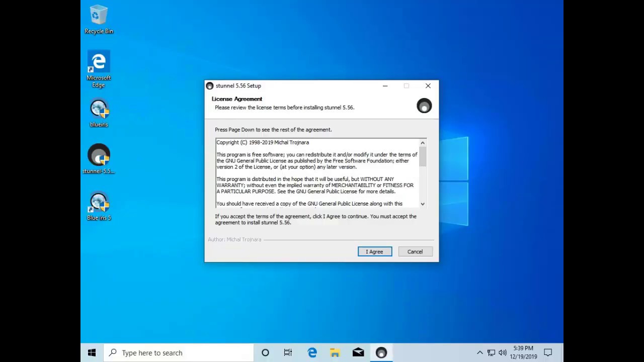The width and height of the screenshot is (644, 362).
Task: Open the Mail app from taskbar
Action: 358,353
